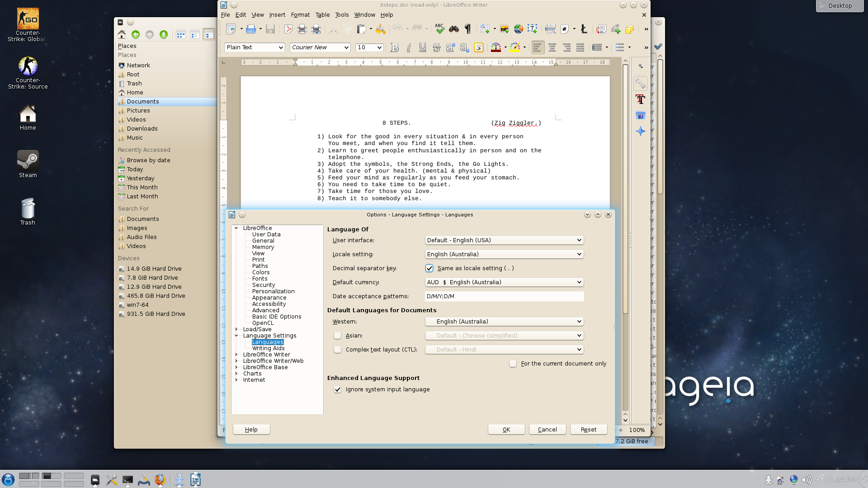Click the file manager green Up arrow icon
Screen dimensions: 868x488
point(164,34)
